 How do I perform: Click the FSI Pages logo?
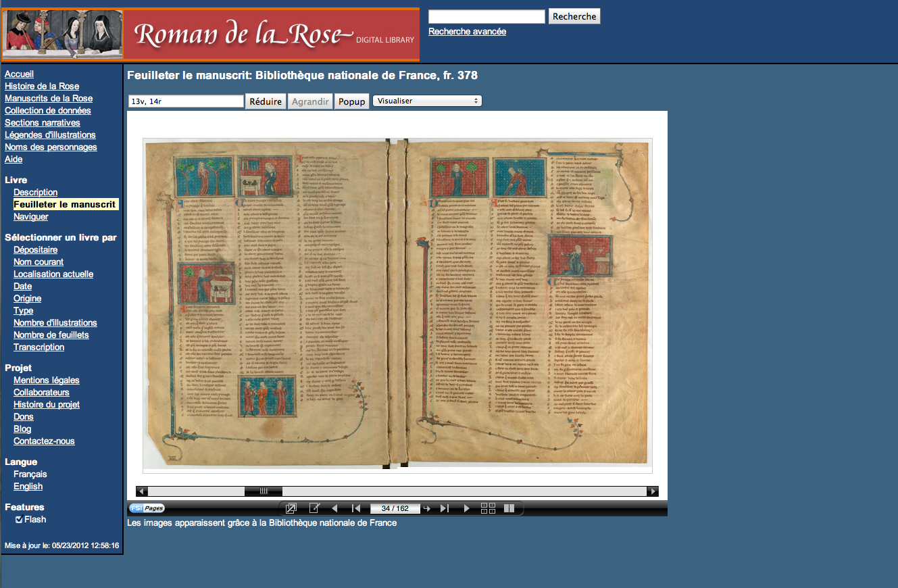[147, 508]
